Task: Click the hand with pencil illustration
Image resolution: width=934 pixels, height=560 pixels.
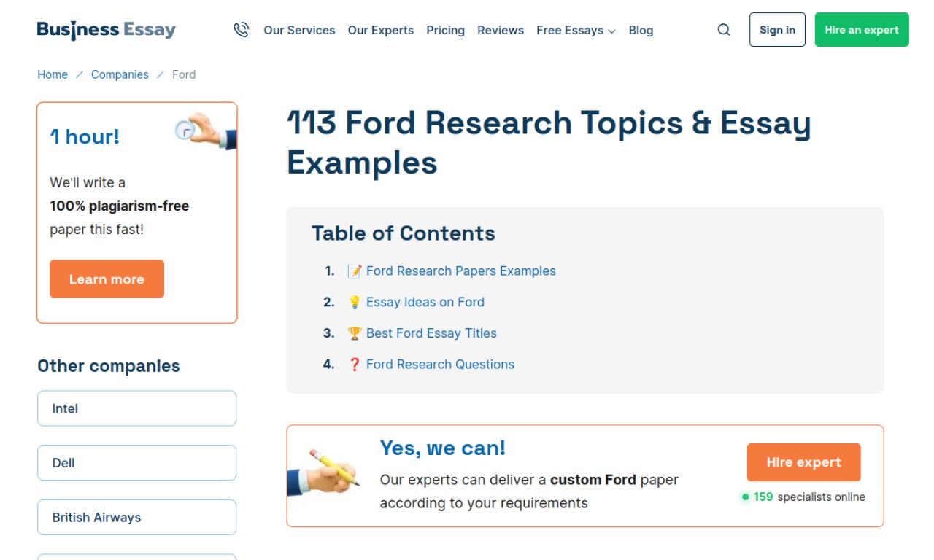Action: pyautogui.click(x=323, y=472)
